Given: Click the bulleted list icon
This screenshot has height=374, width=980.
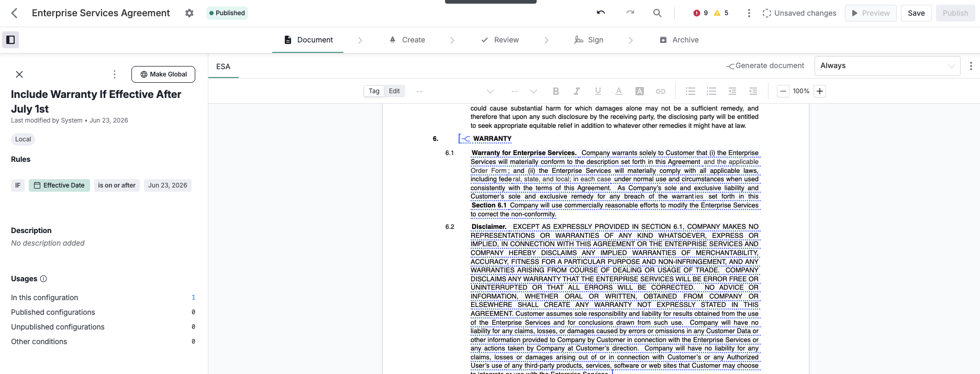Looking at the screenshot, I should click(x=691, y=91).
